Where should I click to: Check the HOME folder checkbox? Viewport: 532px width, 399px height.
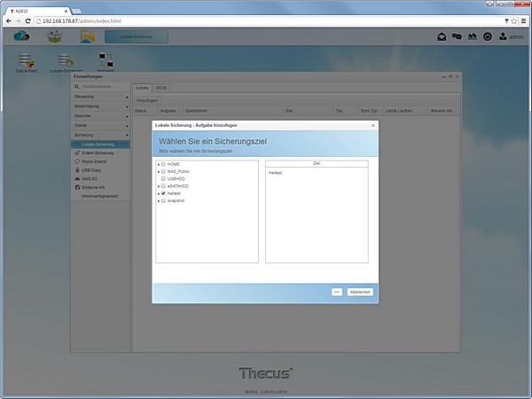tap(163, 164)
